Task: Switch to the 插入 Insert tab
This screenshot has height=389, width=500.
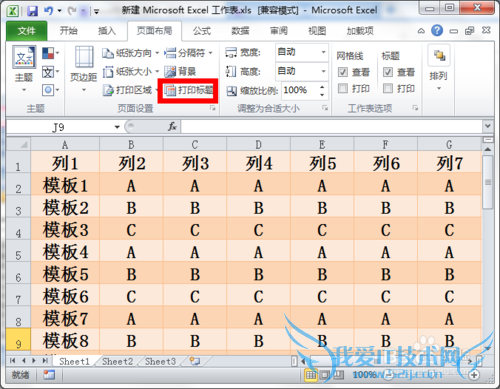Action: [107, 31]
